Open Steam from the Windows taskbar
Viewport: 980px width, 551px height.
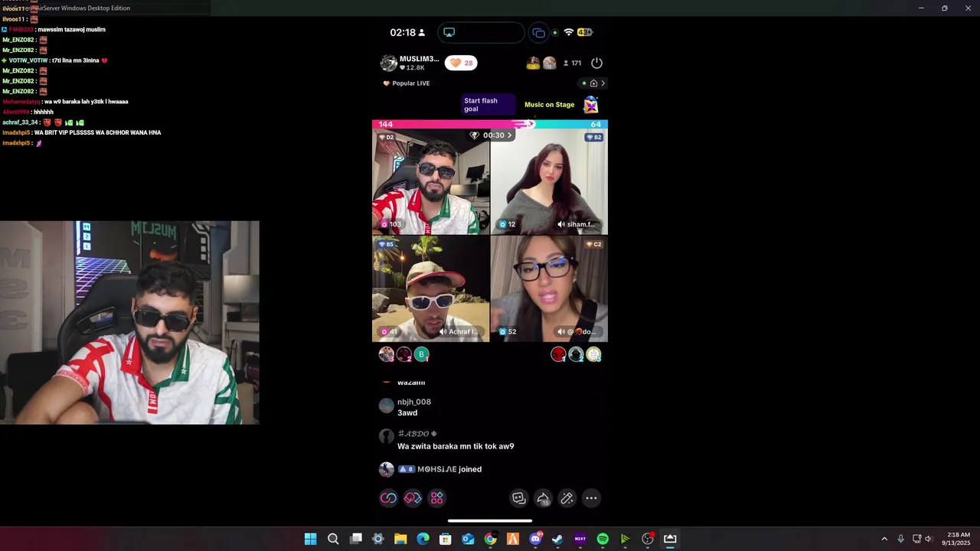coord(557,539)
